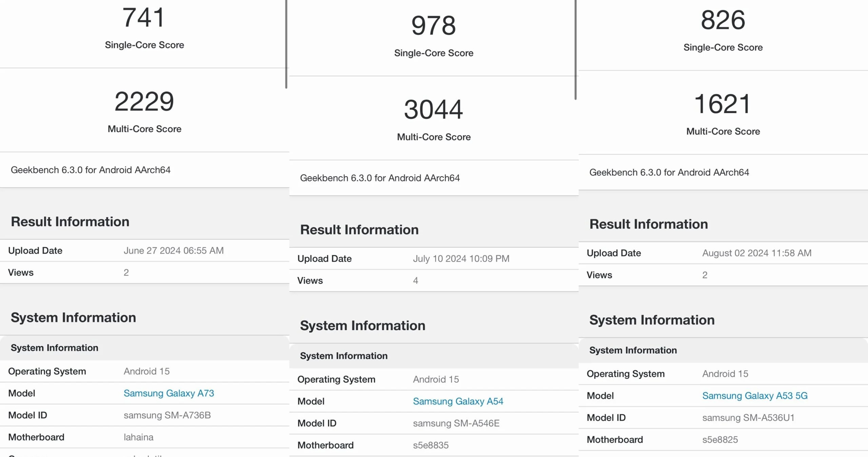868x457 pixels.
Task: Click the samsung SM-A736B model ID
Action: point(167,415)
